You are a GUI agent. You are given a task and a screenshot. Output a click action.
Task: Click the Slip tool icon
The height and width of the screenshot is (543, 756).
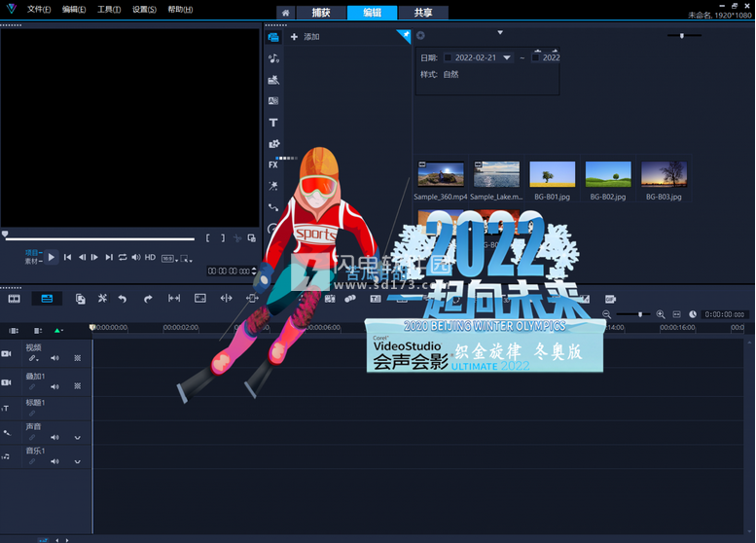174,299
